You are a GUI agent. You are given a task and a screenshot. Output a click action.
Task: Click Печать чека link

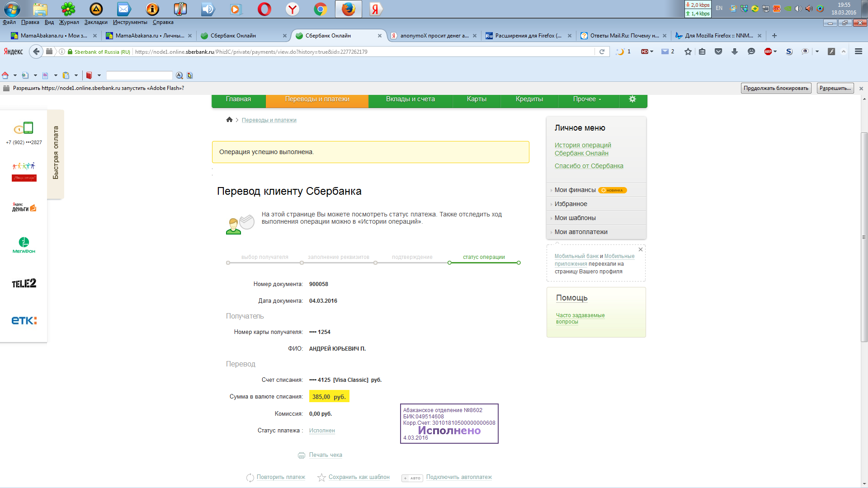tap(325, 455)
